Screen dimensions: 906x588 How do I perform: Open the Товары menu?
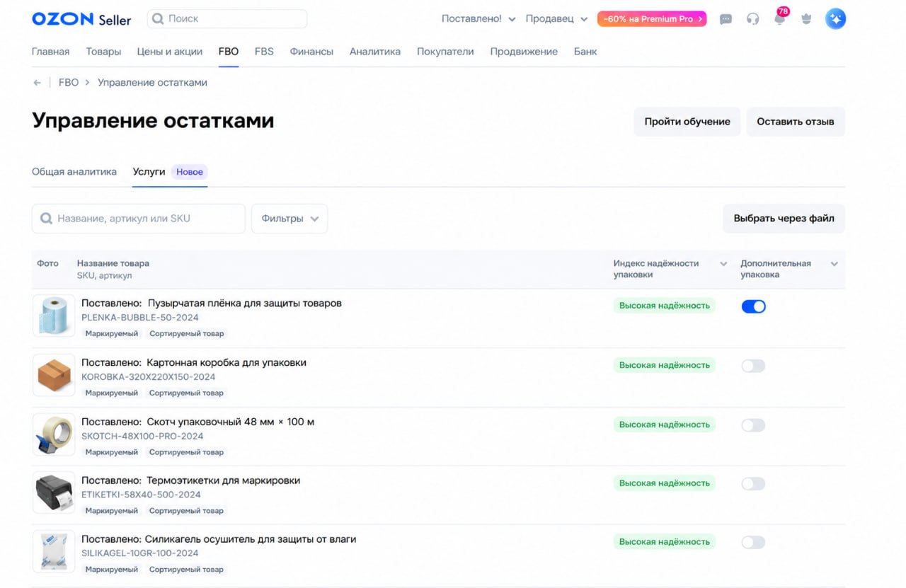point(103,52)
